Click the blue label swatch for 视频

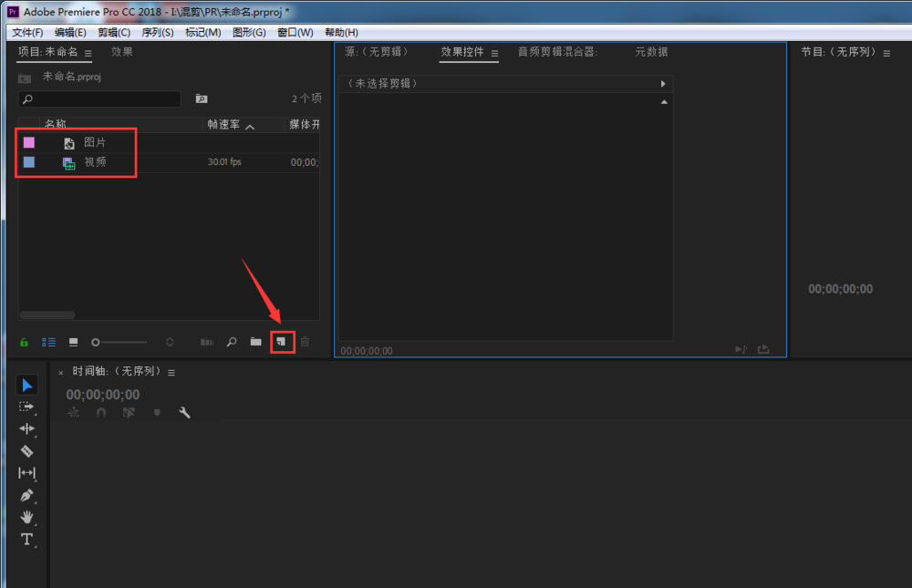click(x=29, y=162)
